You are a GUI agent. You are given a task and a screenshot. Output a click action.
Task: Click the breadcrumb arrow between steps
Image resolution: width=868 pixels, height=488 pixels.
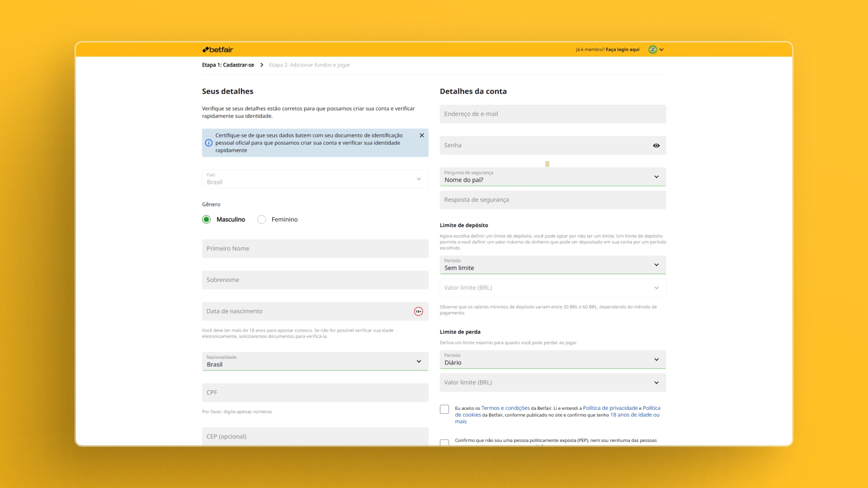[x=261, y=65]
